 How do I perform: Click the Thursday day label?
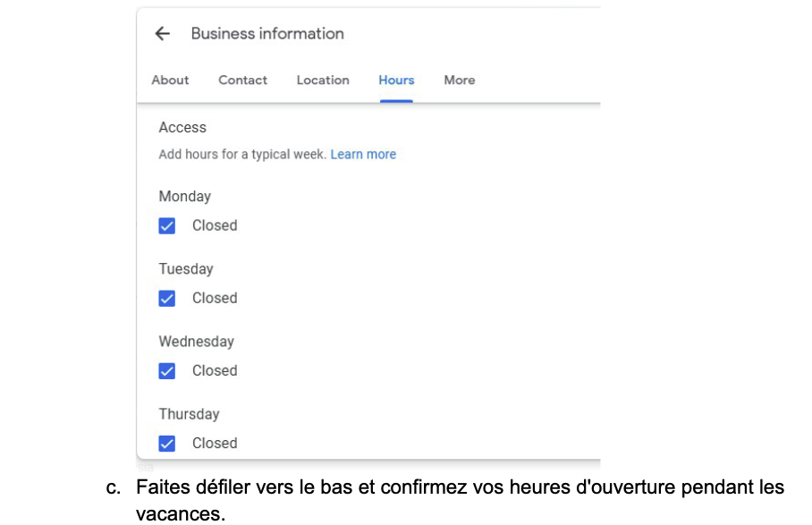pyautogui.click(x=189, y=413)
